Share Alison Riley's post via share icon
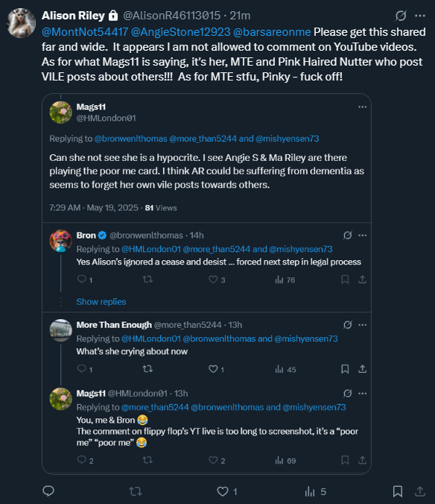435x504 pixels. (x=420, y=491)
